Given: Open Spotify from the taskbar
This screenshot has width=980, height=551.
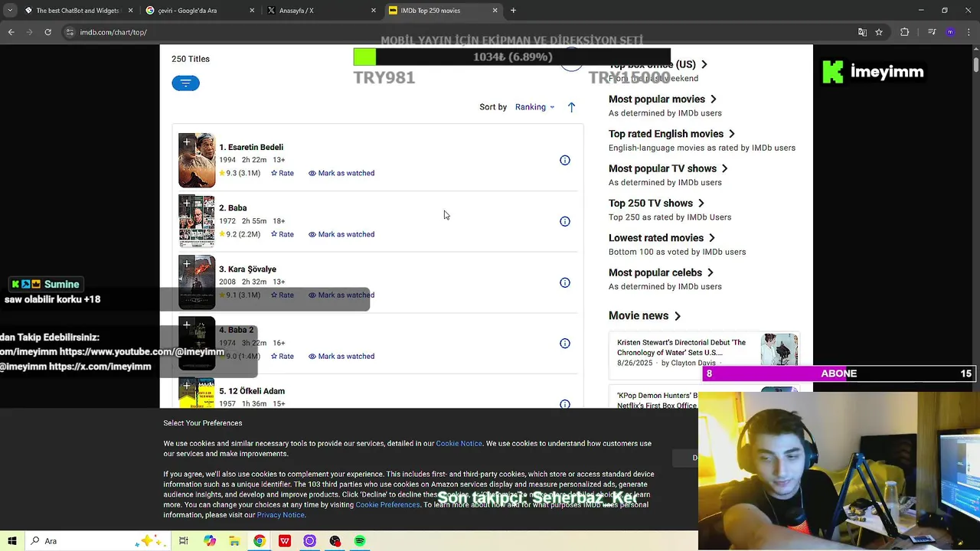Looking at the screenshot, I should [360, 541].
